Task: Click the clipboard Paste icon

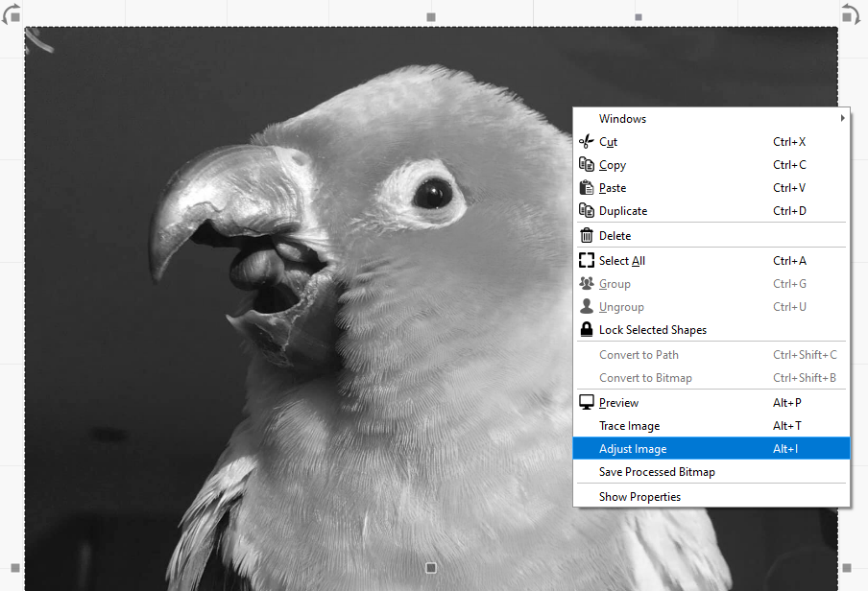Action: [586, 188]
